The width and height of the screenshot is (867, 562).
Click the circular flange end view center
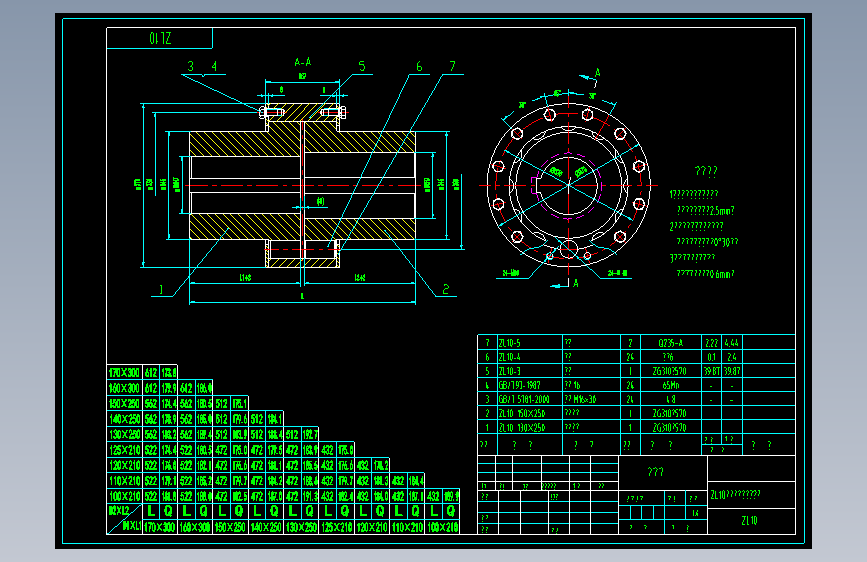click(568, 185)
